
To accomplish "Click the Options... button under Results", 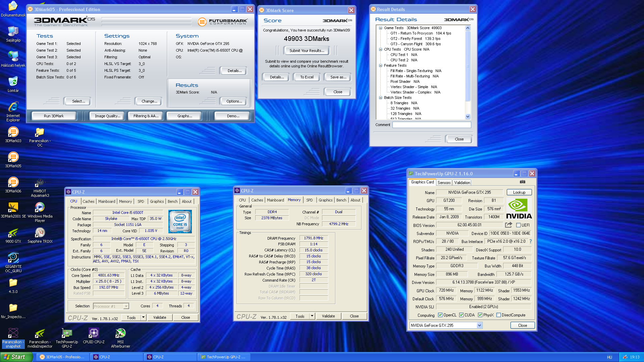I will point(234,101).
